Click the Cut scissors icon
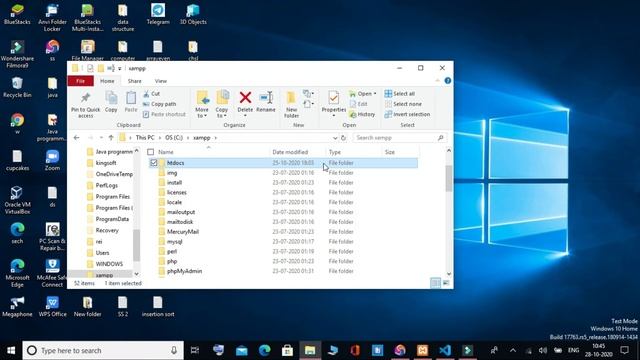640x360 pixels. tap(146, 94)
